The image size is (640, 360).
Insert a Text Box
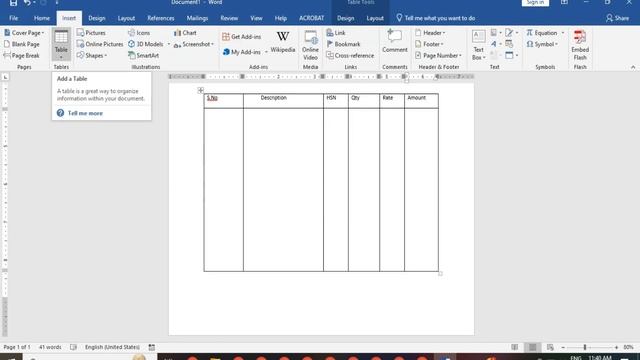(x=478, y=45)
